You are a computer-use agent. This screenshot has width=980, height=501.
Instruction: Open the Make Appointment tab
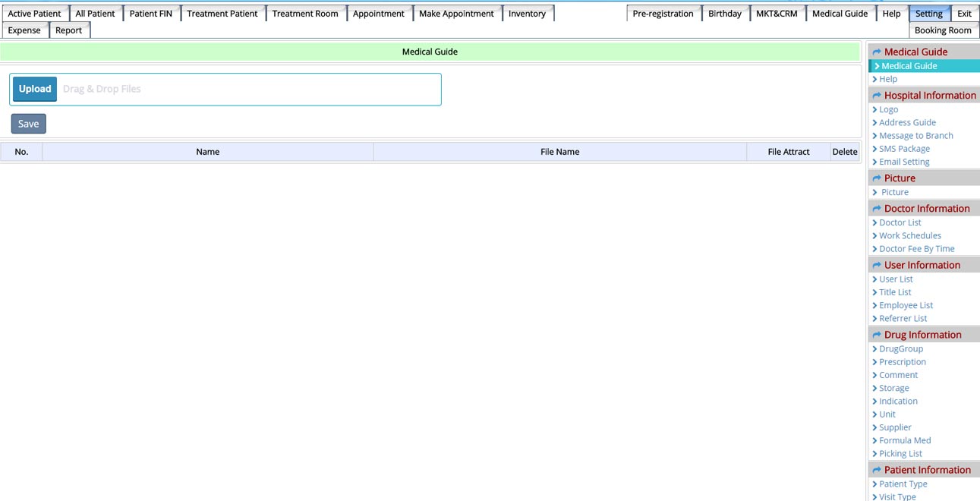456,14
